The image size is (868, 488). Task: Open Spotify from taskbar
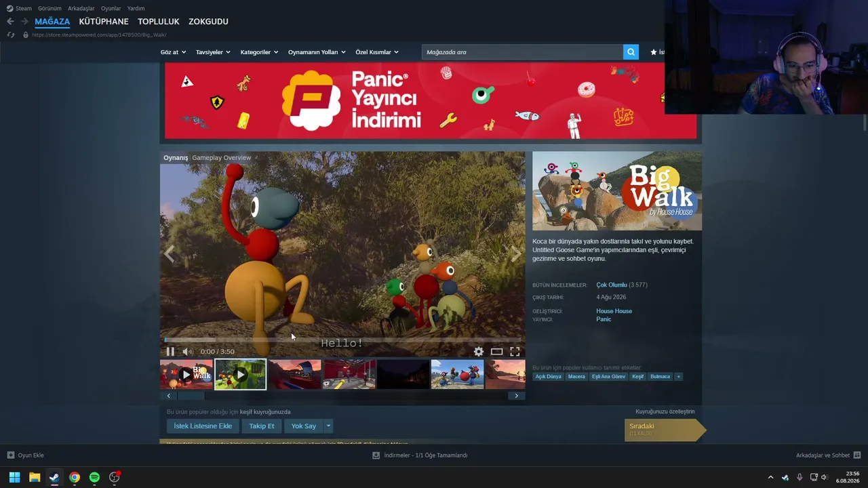click(x=94, y=477)
